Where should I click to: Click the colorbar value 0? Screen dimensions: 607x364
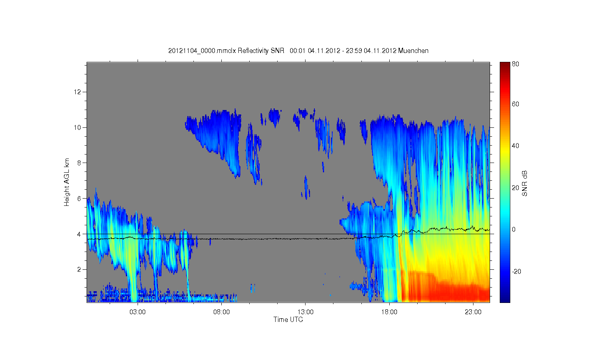(514, 229)
